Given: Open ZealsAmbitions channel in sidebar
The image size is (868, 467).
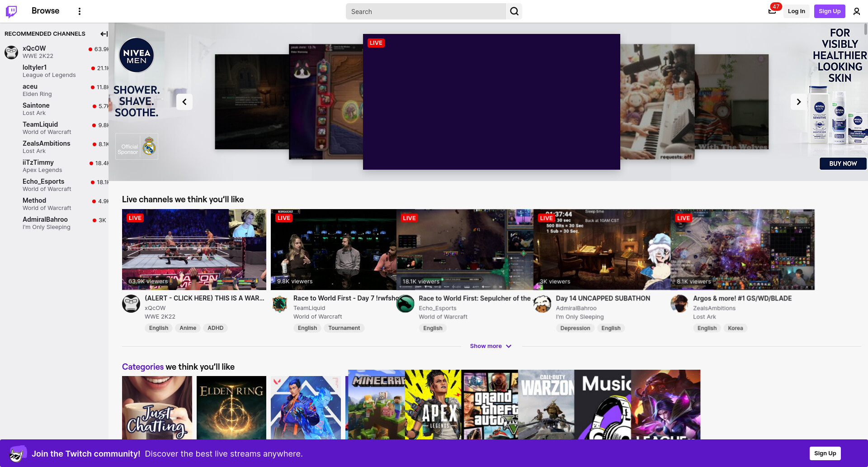Looking at the screenshot, I should [54, 147].
